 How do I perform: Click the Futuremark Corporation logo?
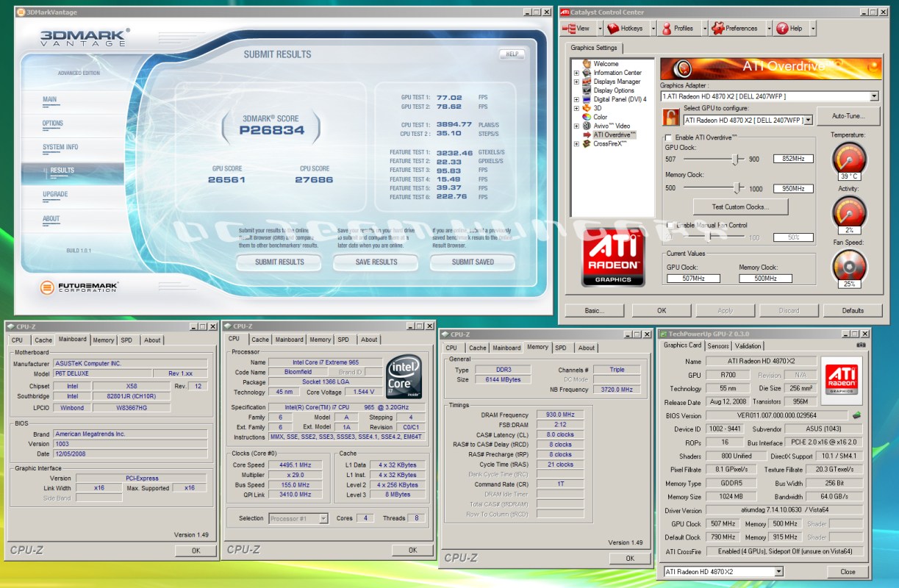coord(79,287)
